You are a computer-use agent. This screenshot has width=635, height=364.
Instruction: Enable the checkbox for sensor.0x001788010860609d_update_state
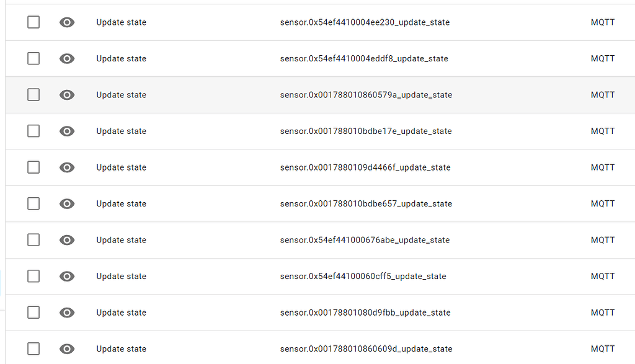pos(33,348)
